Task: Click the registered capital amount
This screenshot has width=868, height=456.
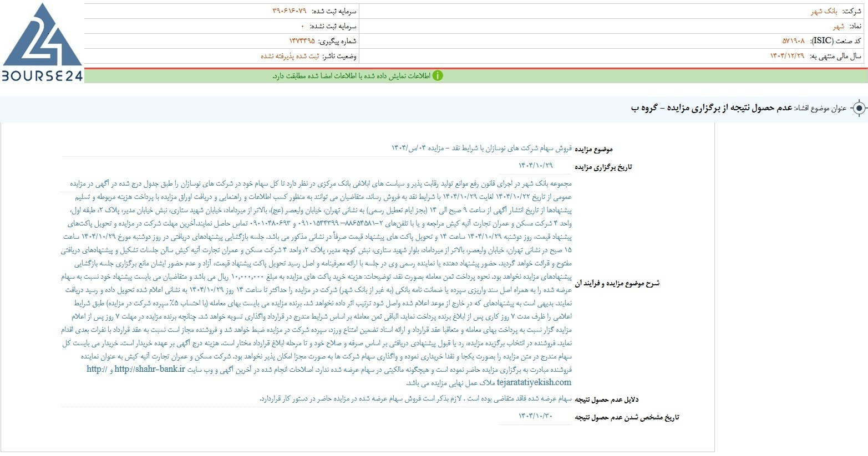Action: pyautogui.click(x=289, y=11)
